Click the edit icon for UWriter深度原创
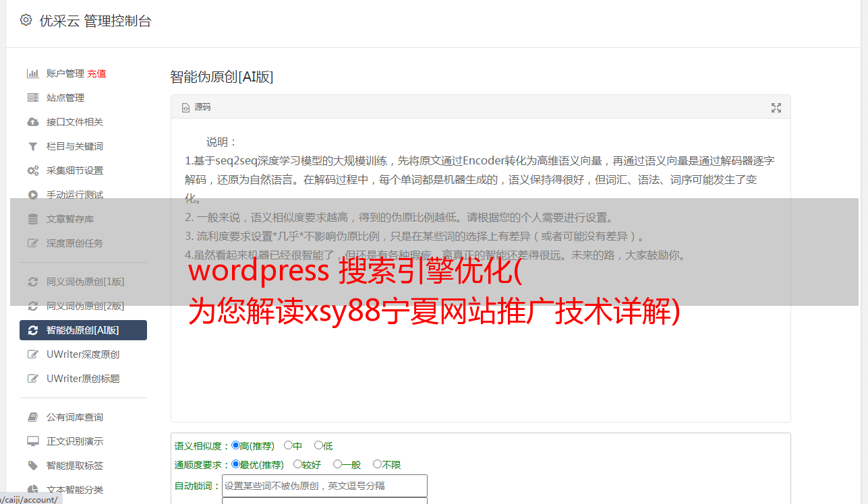Viewport: 868px width, 504px height. click(32, 354)
